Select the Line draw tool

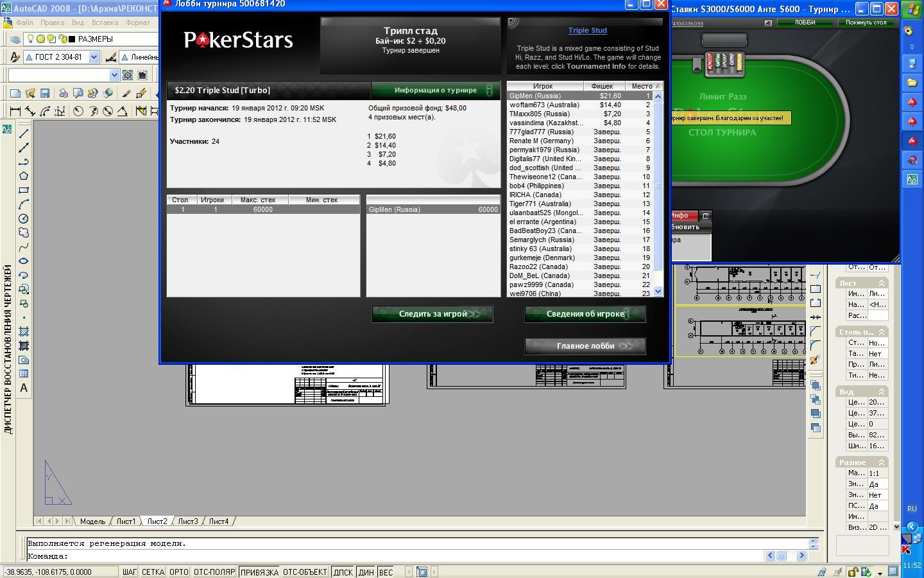click(24, 134)
